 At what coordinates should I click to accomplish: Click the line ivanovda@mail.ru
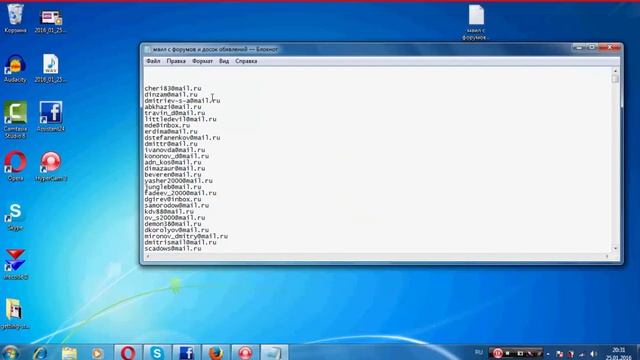(175, 150)
